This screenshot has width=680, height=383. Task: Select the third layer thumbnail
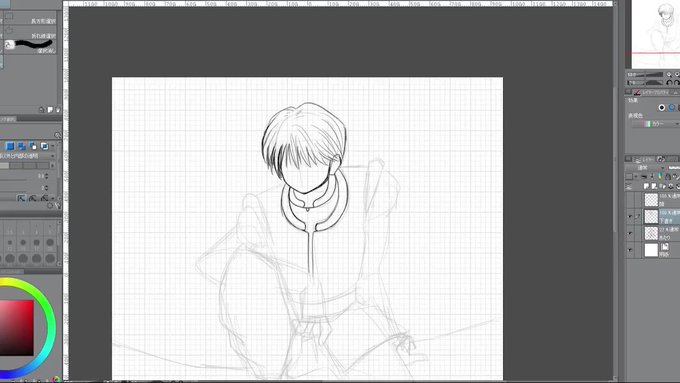[651, 233]
